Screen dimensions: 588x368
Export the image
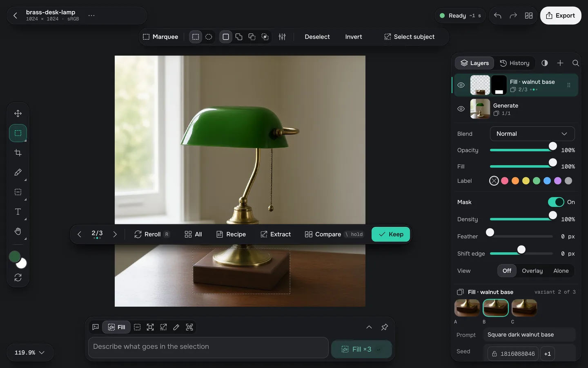(x=561, y=16)
